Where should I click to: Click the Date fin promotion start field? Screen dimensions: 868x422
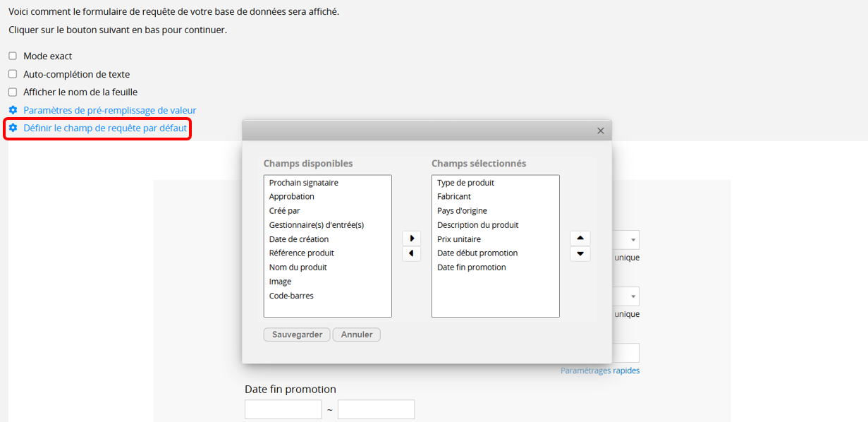click(283, 409)
